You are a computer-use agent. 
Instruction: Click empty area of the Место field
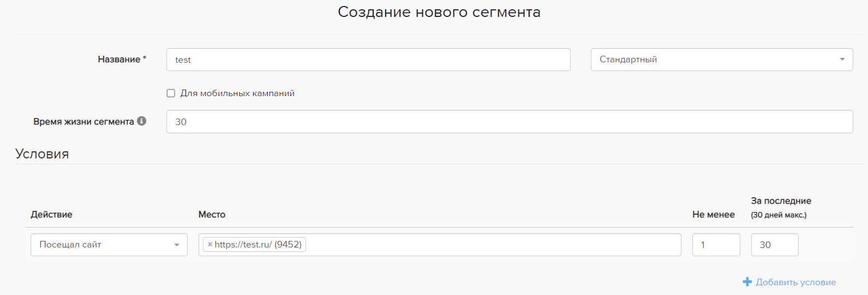(491, 245)
